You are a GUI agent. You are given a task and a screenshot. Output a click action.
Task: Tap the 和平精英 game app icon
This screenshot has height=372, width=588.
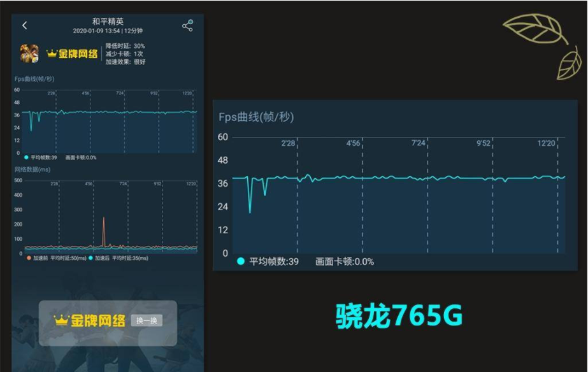(x=29, y=54)
